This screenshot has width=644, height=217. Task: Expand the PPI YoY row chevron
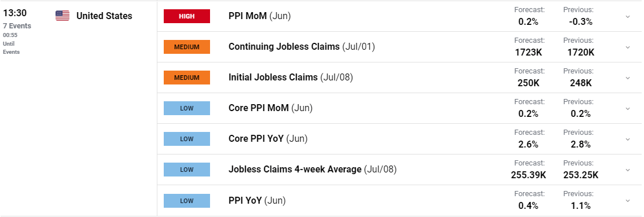coord(628,201)
